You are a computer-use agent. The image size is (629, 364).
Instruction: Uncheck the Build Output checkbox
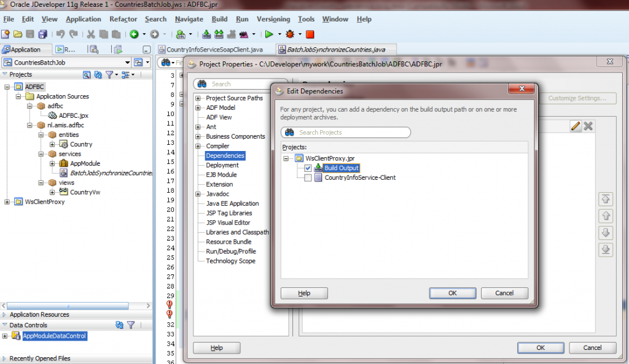pos(308,168)
